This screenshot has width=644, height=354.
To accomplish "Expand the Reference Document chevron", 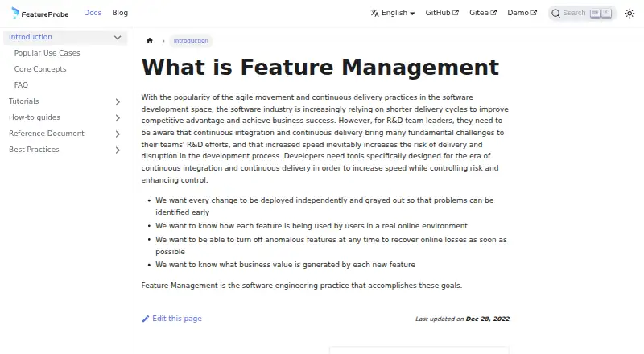I will (x=118, y=134).
